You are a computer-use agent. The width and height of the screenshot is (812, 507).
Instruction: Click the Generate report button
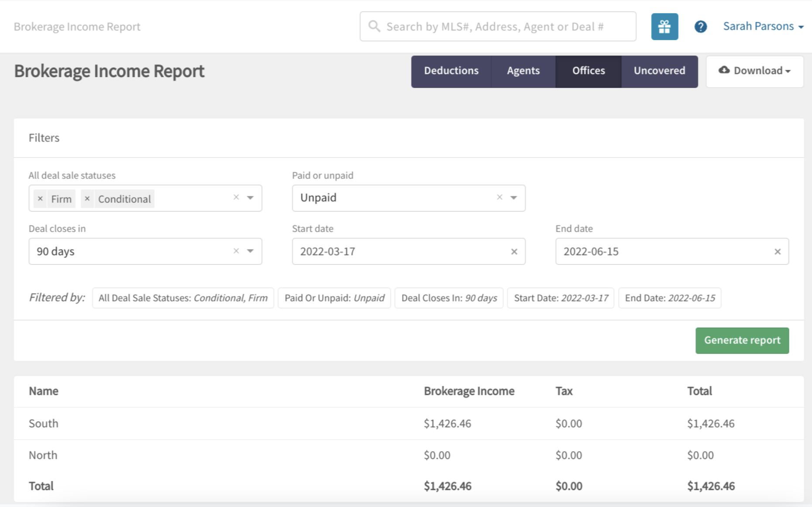coord(742,340)
